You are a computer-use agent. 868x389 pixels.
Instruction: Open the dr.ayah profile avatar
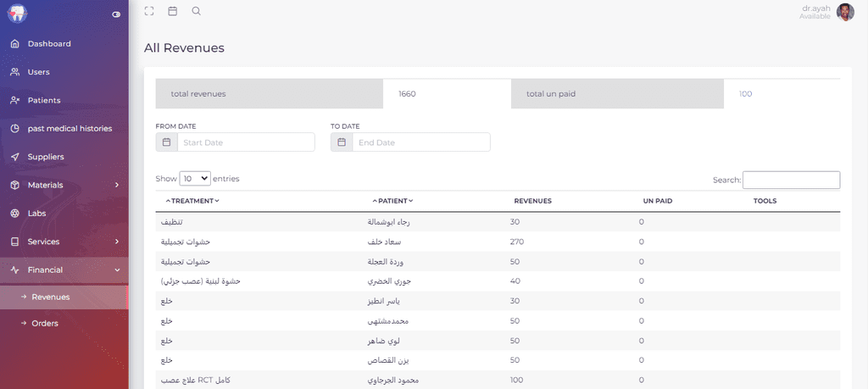pyautogui.click(x=845, y=12)
